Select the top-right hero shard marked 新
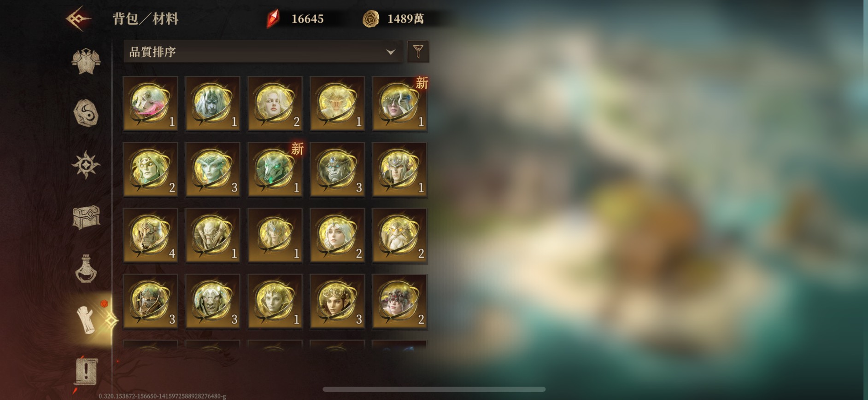Screen dimensions: 868x400 point(399,104)
